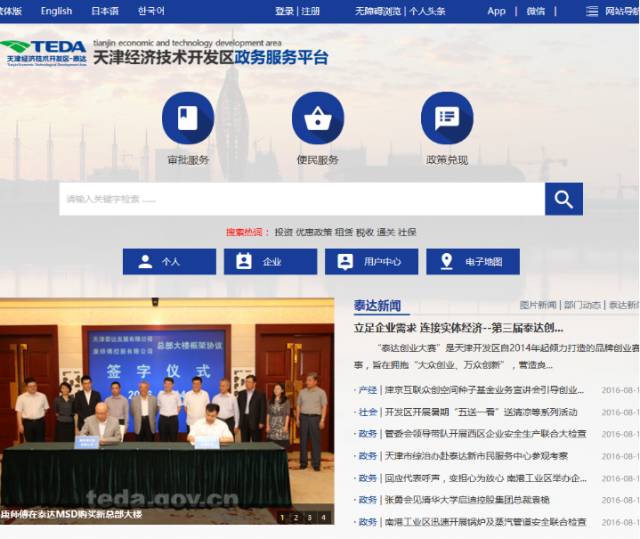Open news 开发区开展暑期“五送一看”
The width and height of the screenshot is (640, 539).
coord(481,412)
